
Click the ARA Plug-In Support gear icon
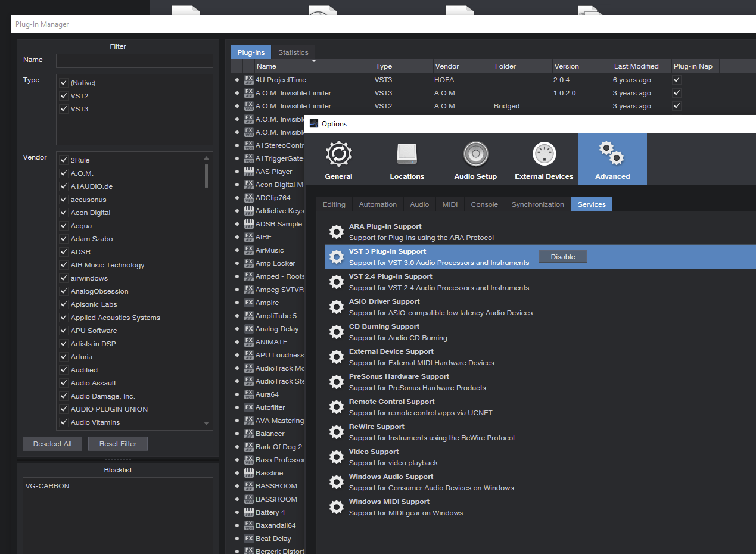pos(337,232)
